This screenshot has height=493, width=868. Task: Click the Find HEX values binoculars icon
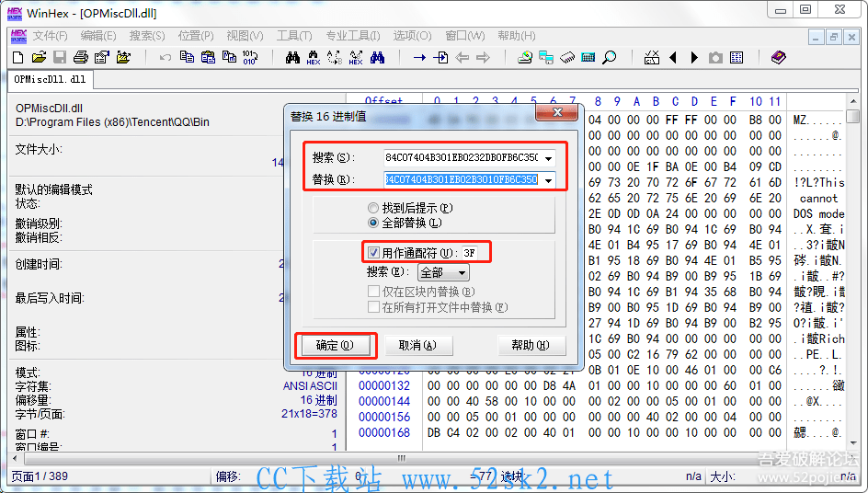click(x=314, y=58)
